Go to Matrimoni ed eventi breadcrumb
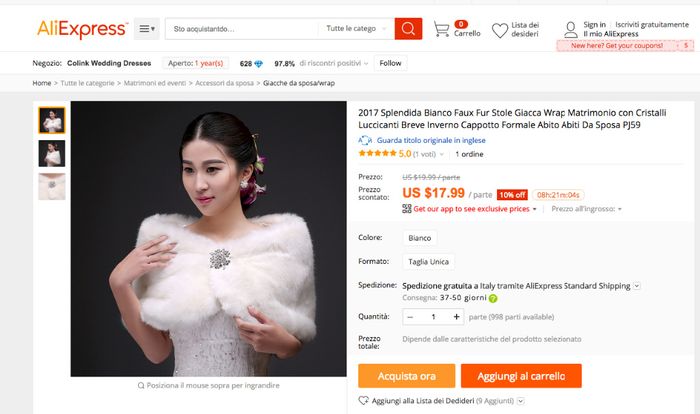The image size is (700, 414). pos(155,83)
